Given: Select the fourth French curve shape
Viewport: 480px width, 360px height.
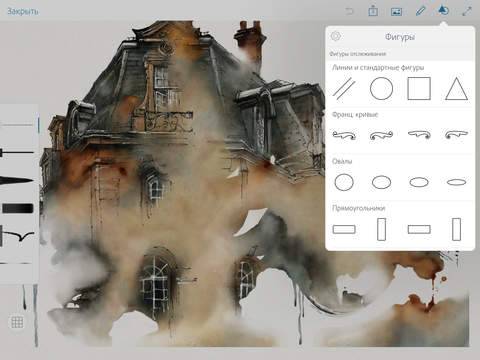Looking at the screenshot, I should pyautogui.click(x=456, y=135).
